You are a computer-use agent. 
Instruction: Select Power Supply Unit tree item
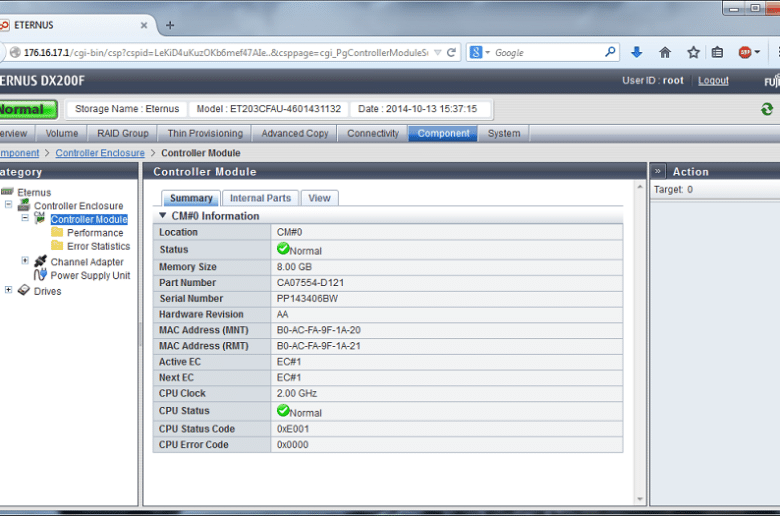90,275
